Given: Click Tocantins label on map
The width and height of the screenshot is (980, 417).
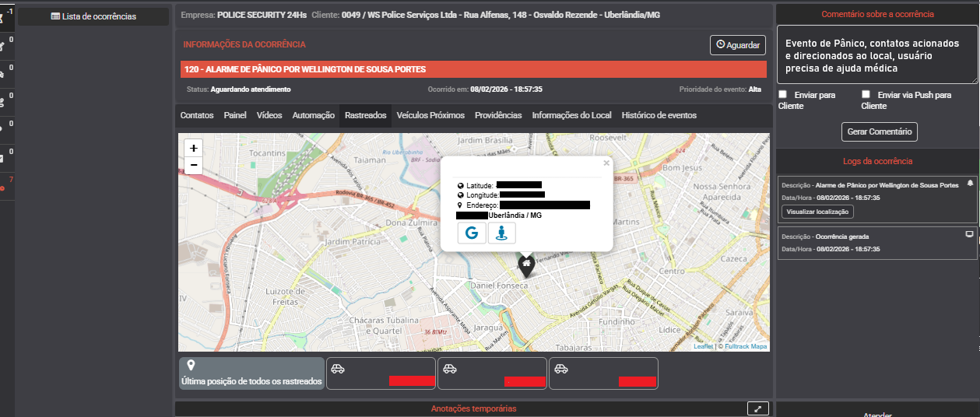Looking at the screenshot, I should [267, 154].
